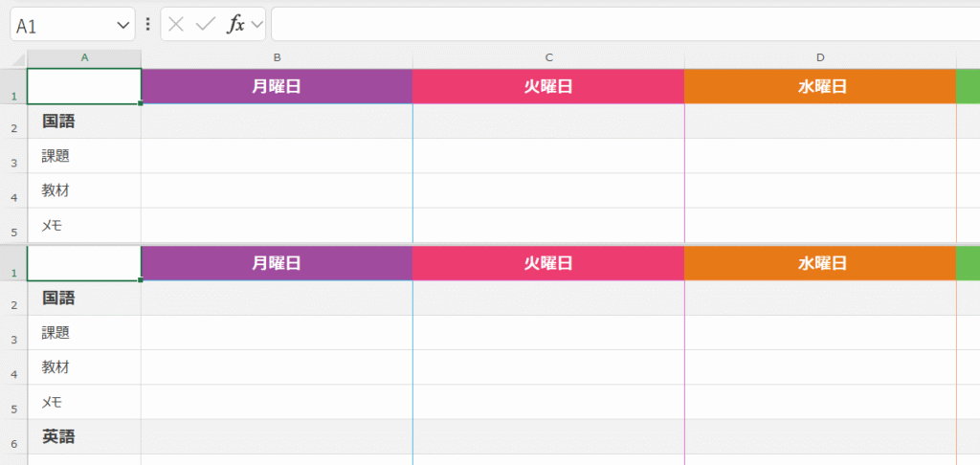Click the Select All corner triangle
This screenshot has width=980, height=465.
pyautogui.click(x=17, y=60)
